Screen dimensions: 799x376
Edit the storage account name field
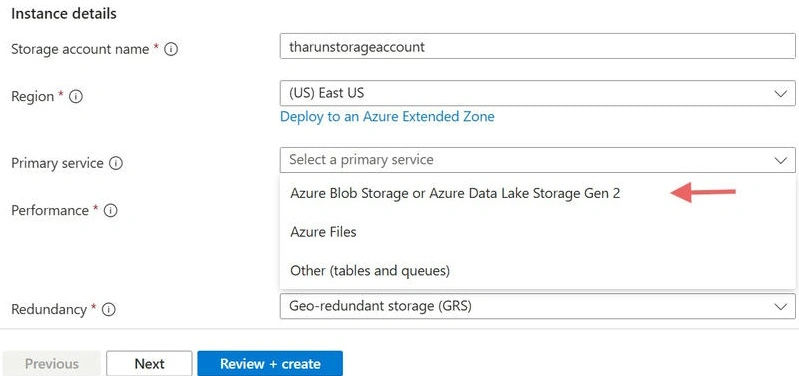pyautogui.click(x=538, y=46)
